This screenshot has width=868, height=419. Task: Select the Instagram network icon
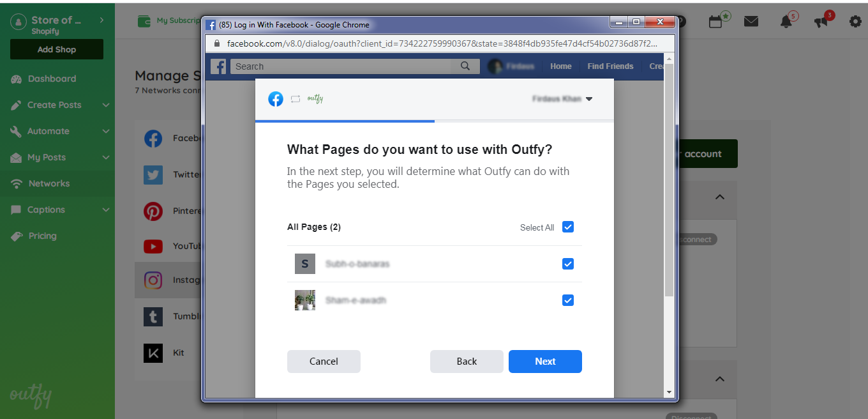[x=153, y=280]
